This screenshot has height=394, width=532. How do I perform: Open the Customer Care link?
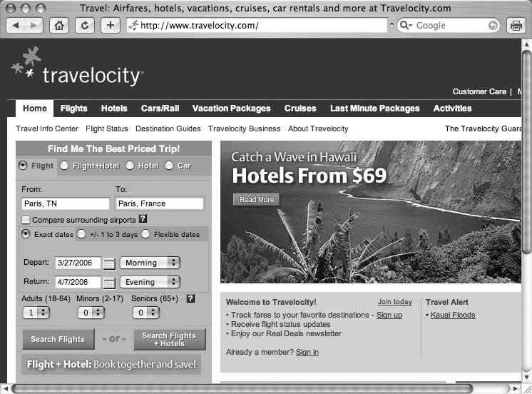coord(479,91)
